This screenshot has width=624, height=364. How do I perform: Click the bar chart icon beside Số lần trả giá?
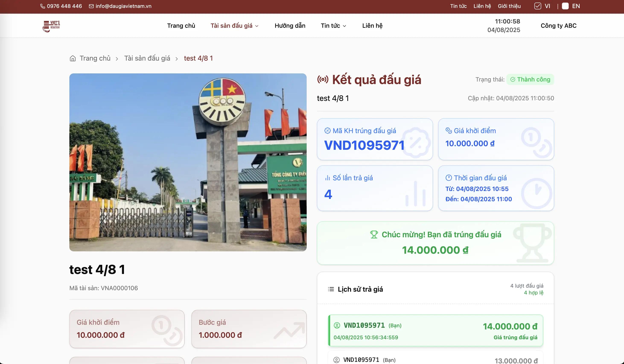click(327, 178)
